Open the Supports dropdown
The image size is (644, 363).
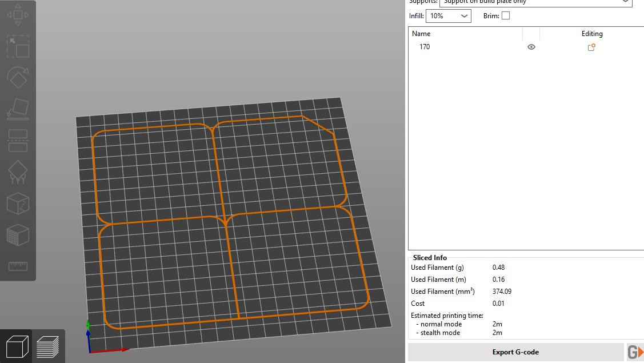[x=535, y=2]
